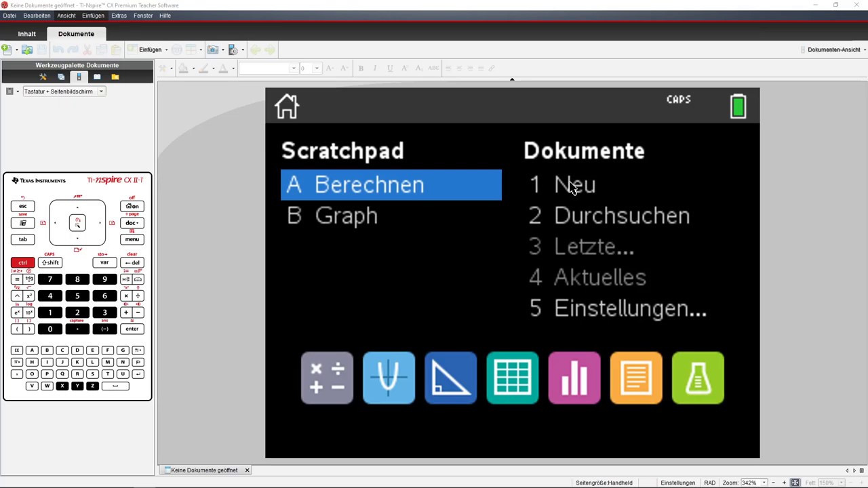The image size is (868, 488).
Task: Expand the keypad theme options arrow
Action: tap(17, 91)
